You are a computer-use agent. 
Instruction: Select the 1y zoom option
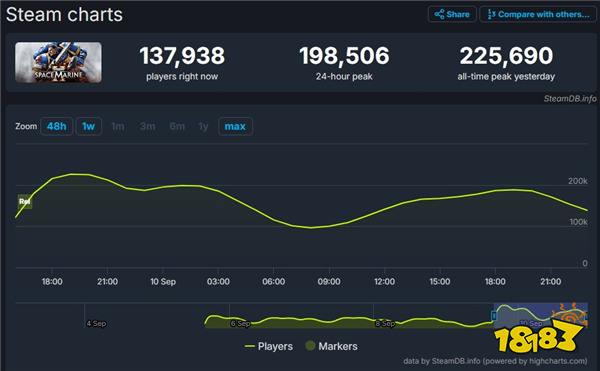(x=204, y=126)
